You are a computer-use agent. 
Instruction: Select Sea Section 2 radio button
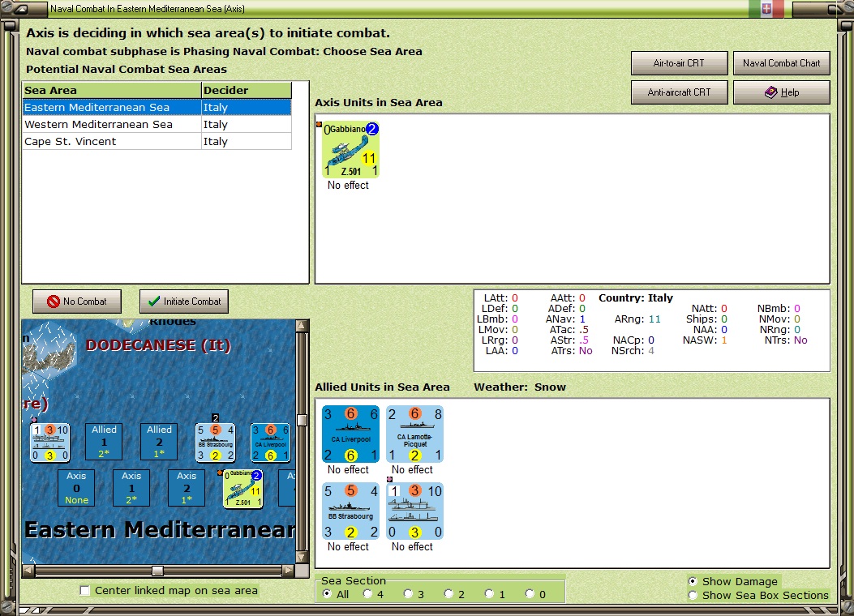[448, 593]
